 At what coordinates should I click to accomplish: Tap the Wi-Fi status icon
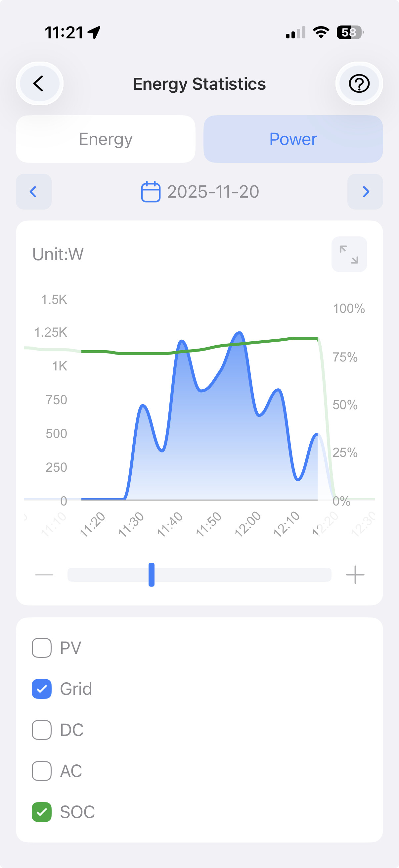pos(321,32)
